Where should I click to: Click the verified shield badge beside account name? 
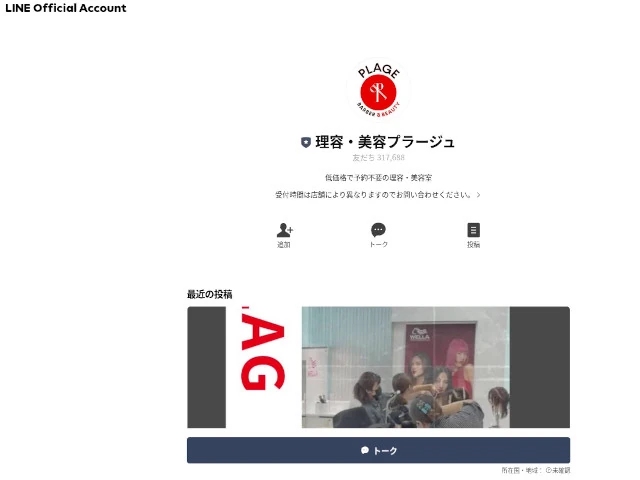(305, 143)
